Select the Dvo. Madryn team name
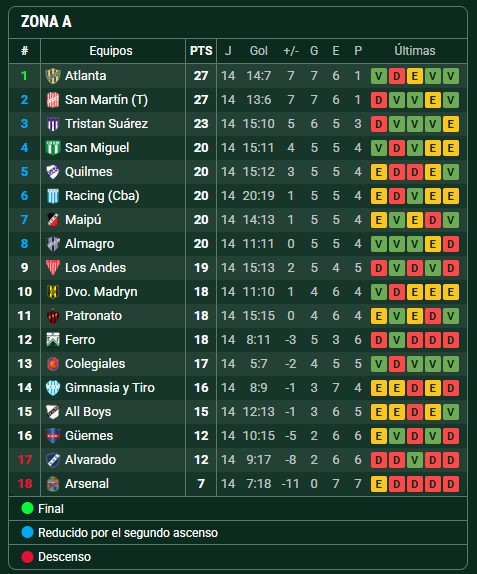477x574 pixels. pos(101,292)
